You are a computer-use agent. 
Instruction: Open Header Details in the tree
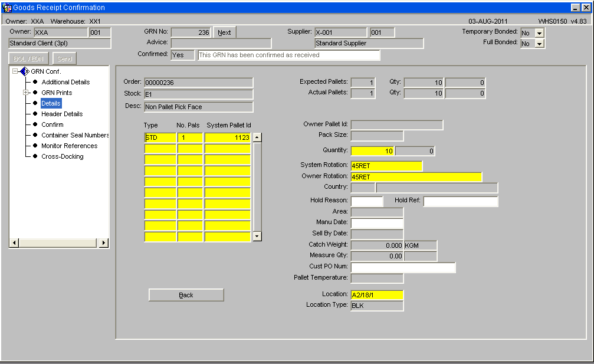point(62,114)
